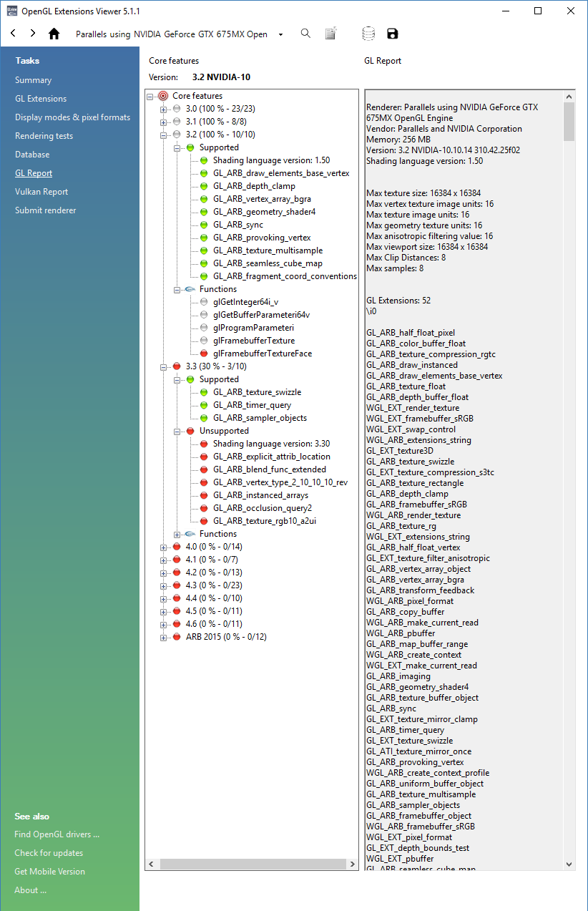Click red dot of GL_ARB_instanced_arrays
This screenshot has height=911, width=588.
[204, 495]
